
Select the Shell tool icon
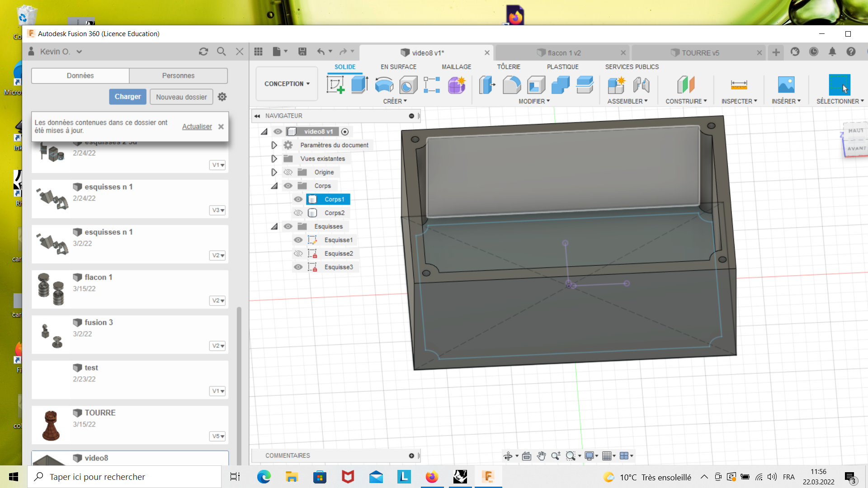[536, 84]
